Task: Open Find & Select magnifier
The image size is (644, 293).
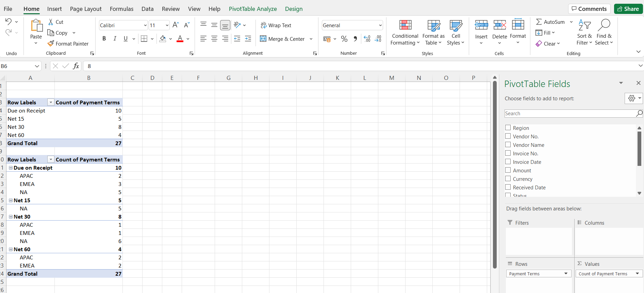Action: click(604, 32)
